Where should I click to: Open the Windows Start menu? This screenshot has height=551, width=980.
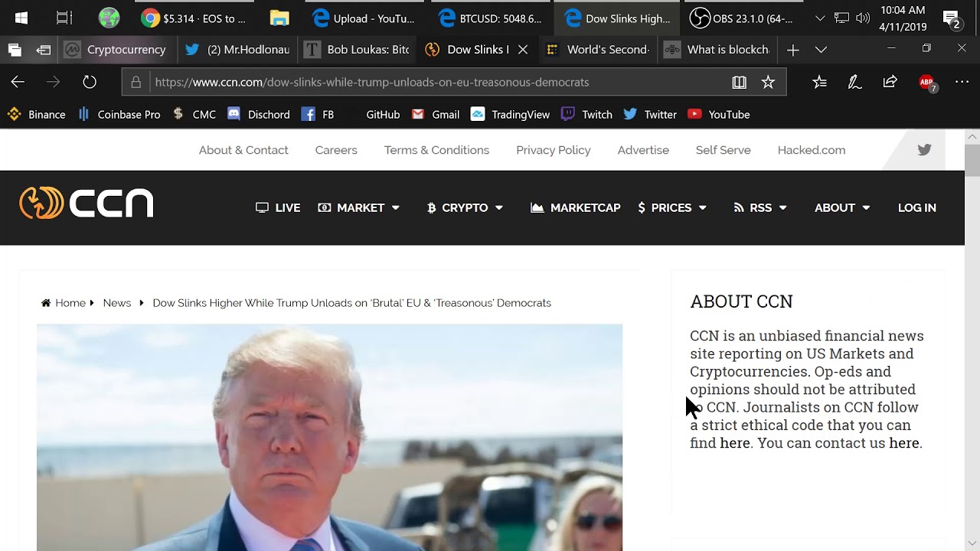click(x=21, y=18)
